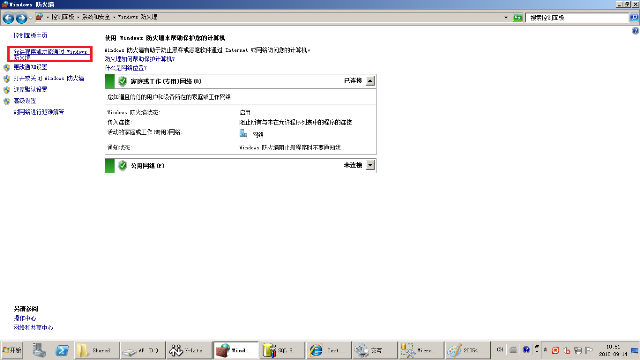The image size is (640, 360).
Task: Go back with the Back arrow button
Action: pyautogui.click(x=8, y=18)
